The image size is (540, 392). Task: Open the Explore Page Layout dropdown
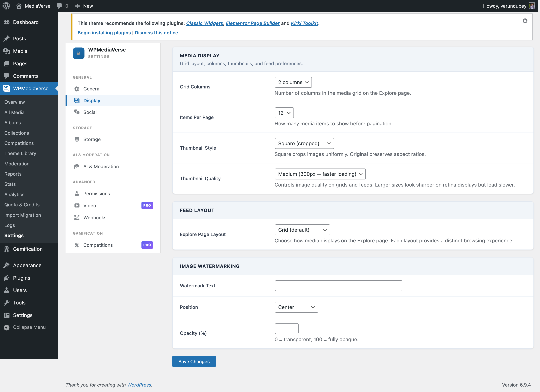[302, 230]
